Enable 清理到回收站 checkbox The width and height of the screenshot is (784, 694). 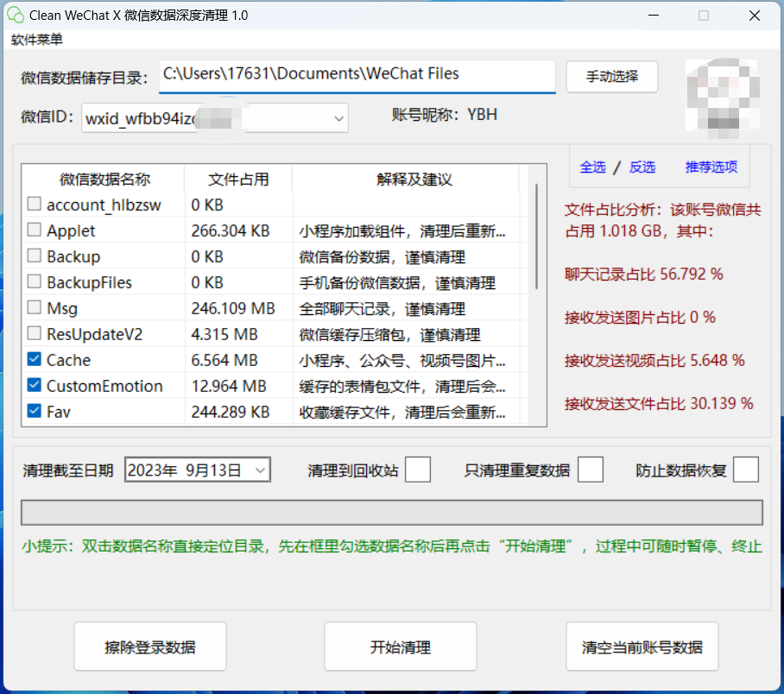pos(418,470)
